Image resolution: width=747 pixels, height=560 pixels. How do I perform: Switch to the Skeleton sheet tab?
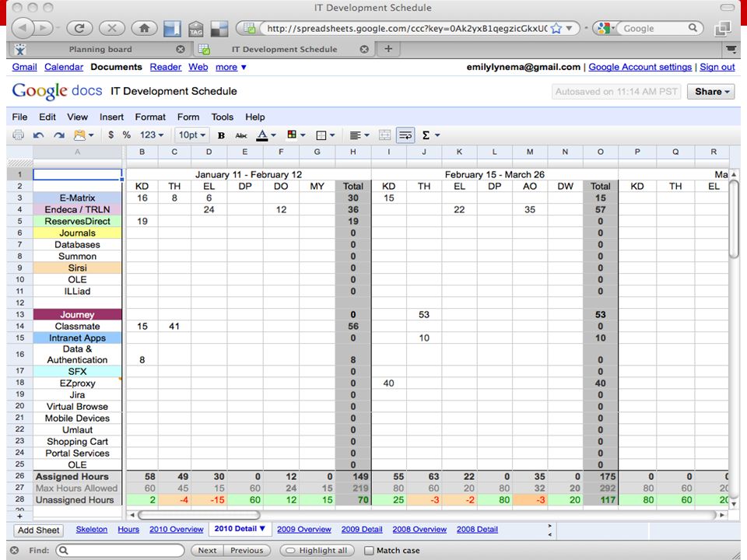pos(92,529)
